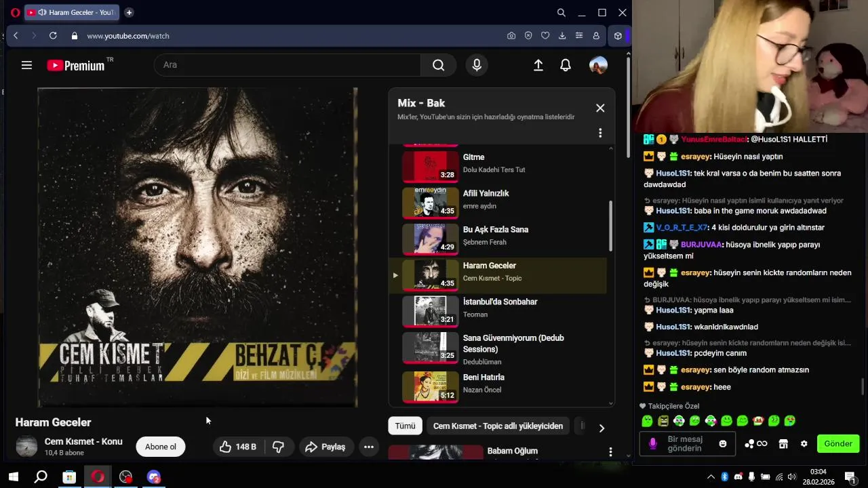Select 'Cem Kısmet - Topic adlı yükleyiciden' chip
The image size is (868, 488).
pyautogui.click(x=498, y=426)
